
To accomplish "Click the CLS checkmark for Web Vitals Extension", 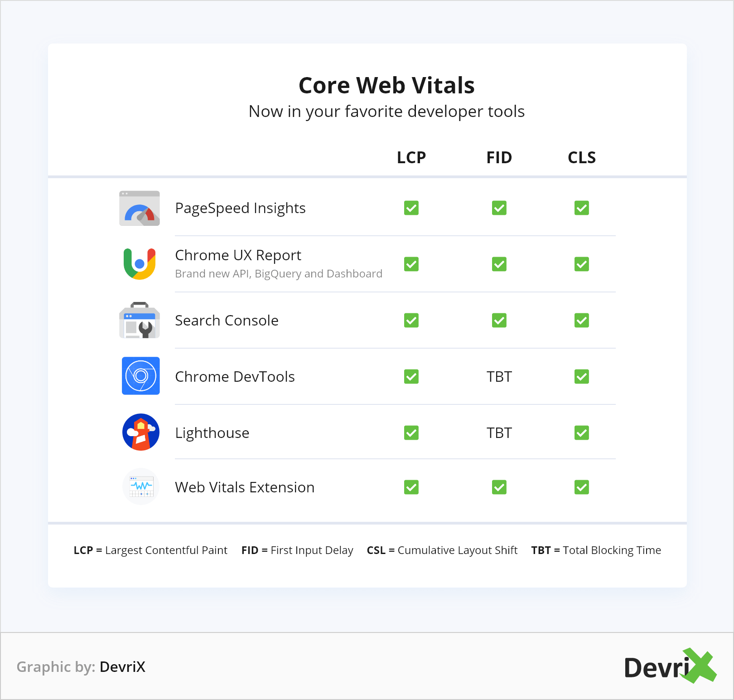I will (582, 487).
